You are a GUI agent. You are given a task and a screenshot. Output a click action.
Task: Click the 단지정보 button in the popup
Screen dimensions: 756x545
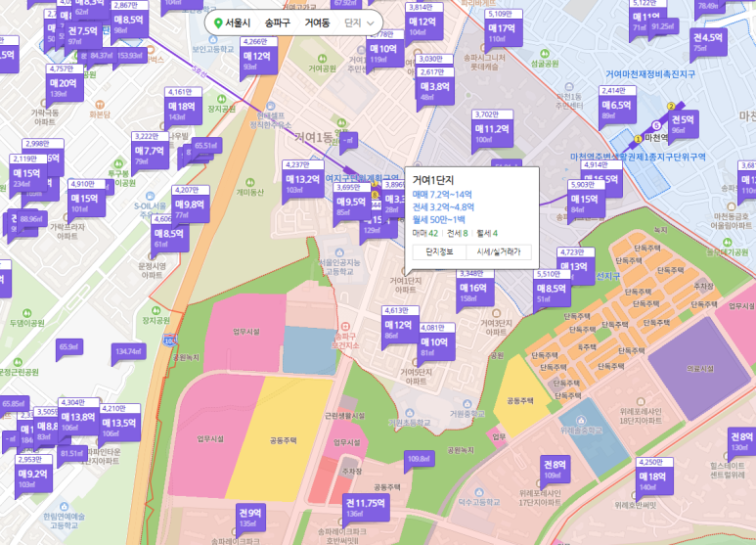click(439, 251)
